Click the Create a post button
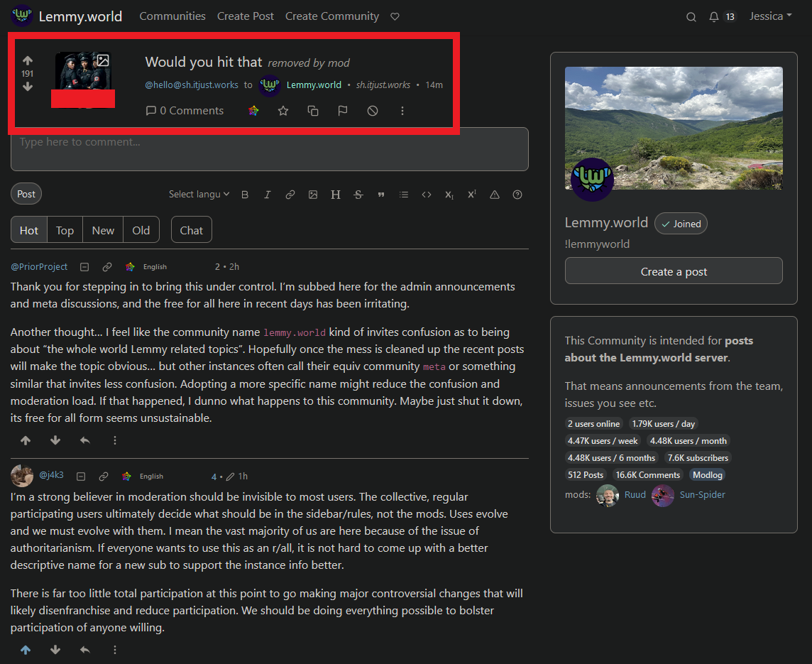Viewport: 812px width, 664px height. [x=673, y=271]
